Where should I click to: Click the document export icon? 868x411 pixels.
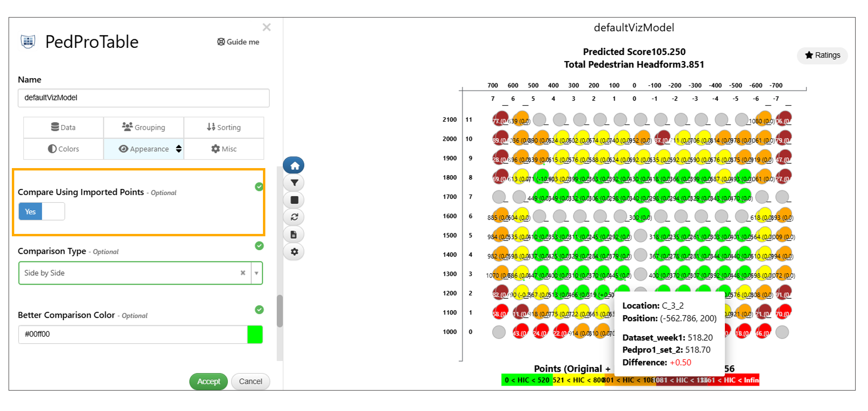294,234
